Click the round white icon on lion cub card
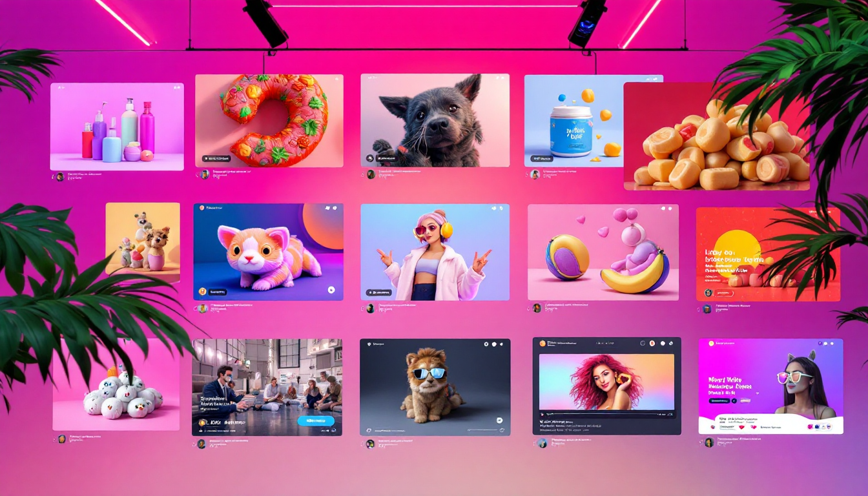868x496 pixels. [x=499, y=420]
